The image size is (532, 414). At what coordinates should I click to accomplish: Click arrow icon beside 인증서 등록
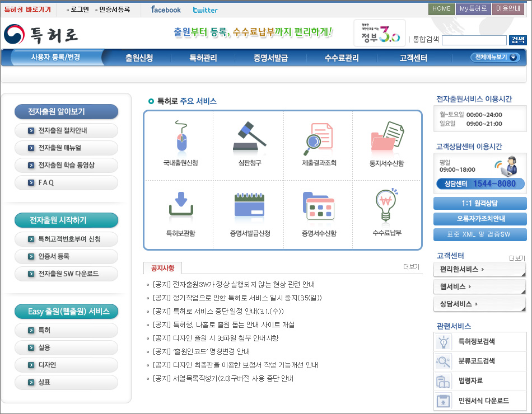pos(31,256)
